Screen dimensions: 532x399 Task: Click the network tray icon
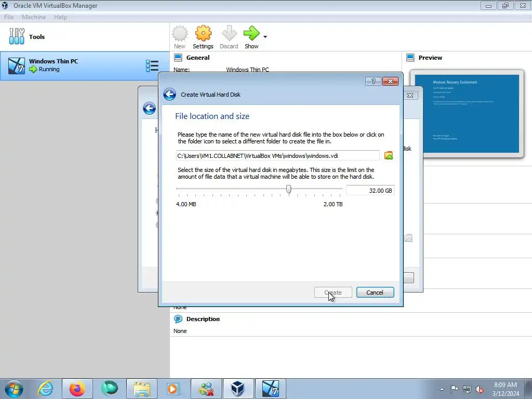pos(467,389)
